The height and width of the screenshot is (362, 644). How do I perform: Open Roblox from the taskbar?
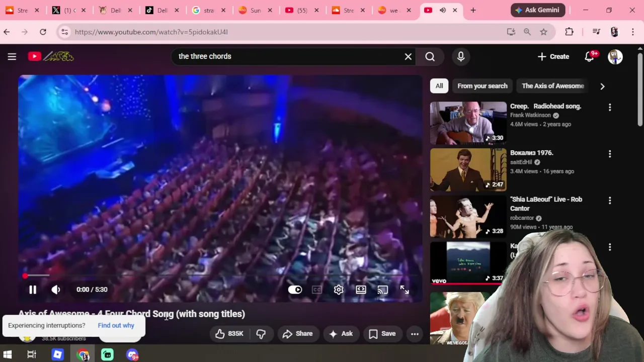57,354
